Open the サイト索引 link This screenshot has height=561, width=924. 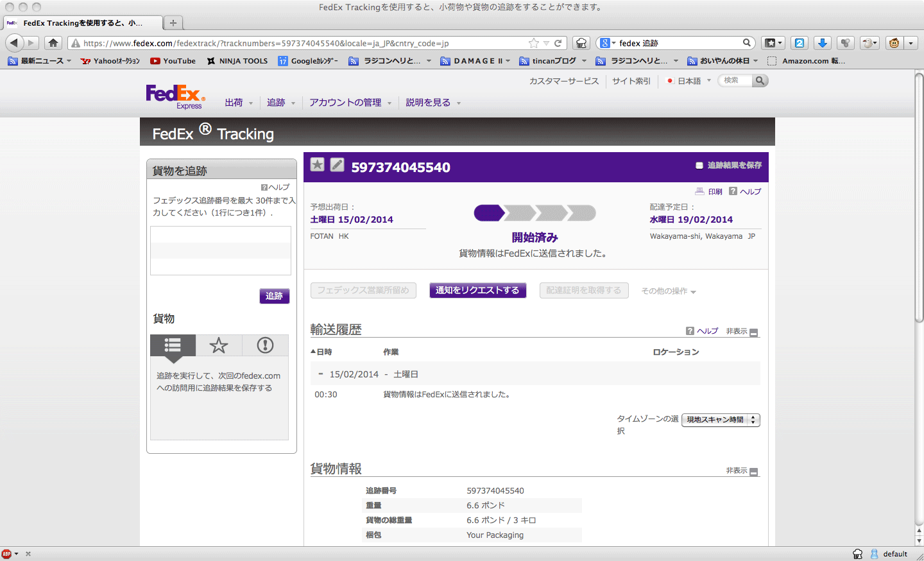pos(631,81)
